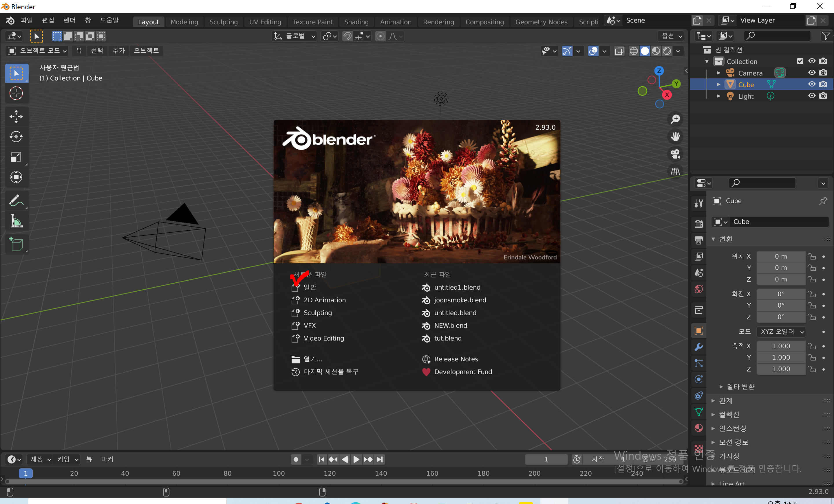The image size is (834, 504).
Task: Open the Render properties tab
Action: 698,224
